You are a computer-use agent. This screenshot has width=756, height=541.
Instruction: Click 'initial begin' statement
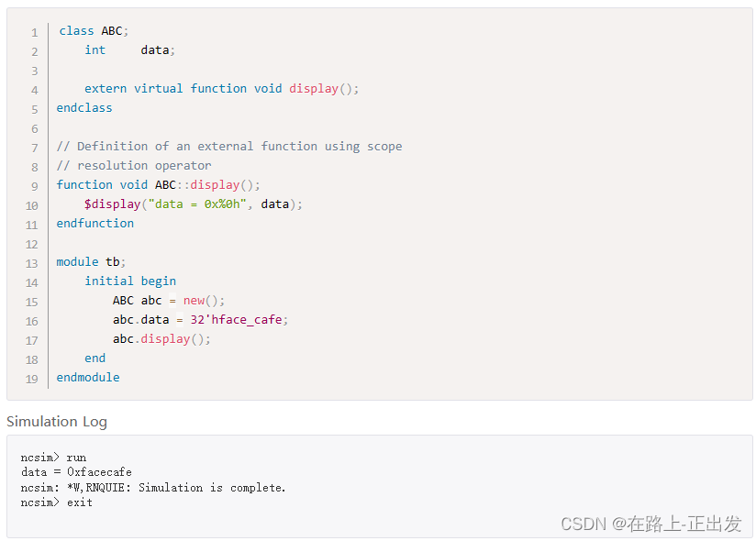(130, 282)
